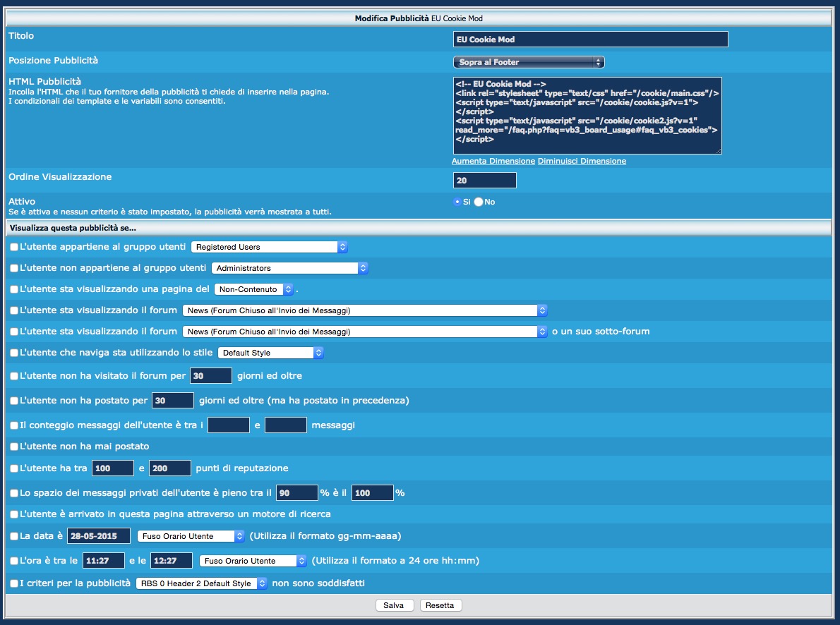Select the 'Si' radio button for Attivo
This screenshot has width=840, height=625.
457,202
